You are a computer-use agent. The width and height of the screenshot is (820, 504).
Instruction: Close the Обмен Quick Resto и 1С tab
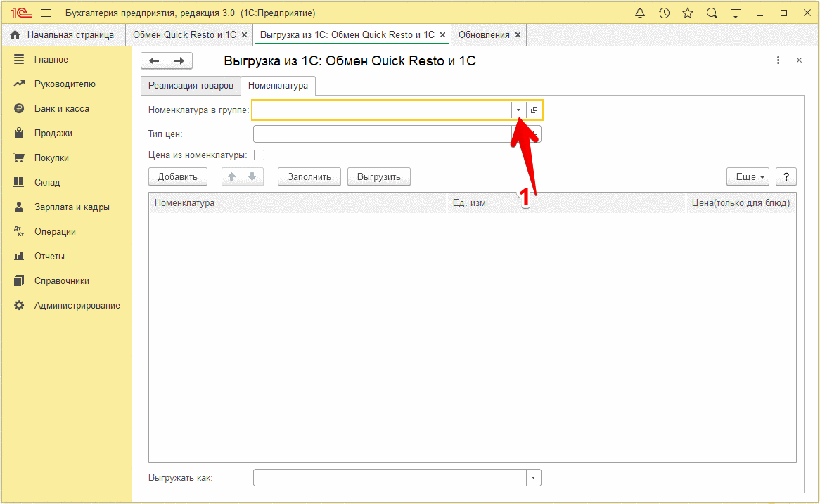click(244, 35)
